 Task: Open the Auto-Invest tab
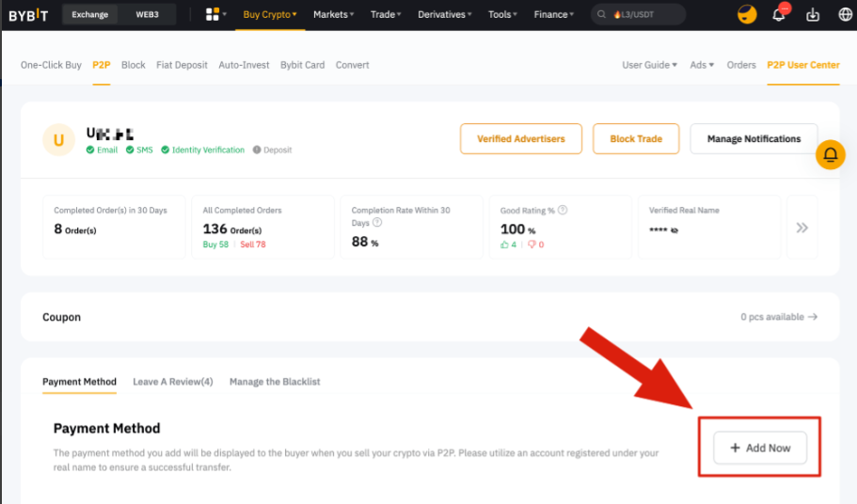244,65
